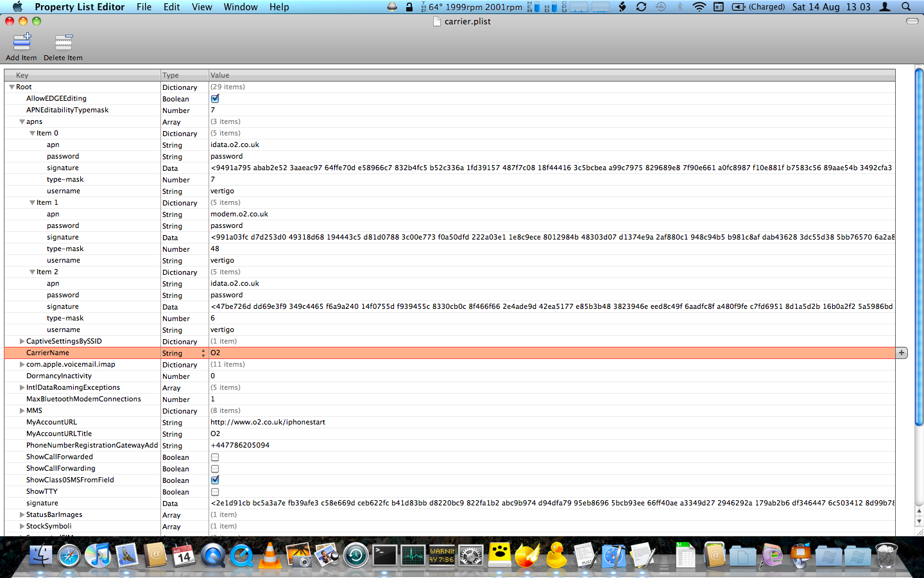
Task: Expand IntlDataRoamingExceptions disclosure triangle
Action: (x=22, y=387)
